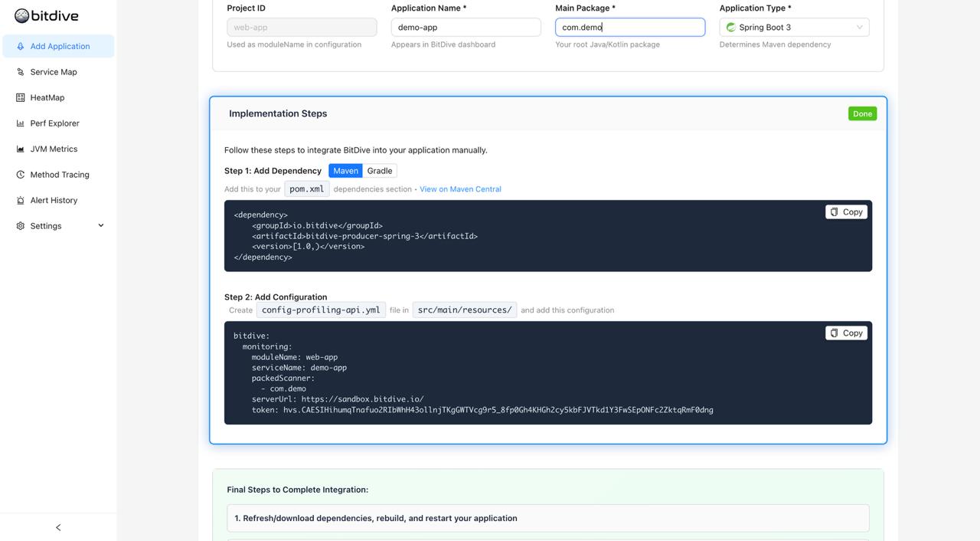Open View on Maven Central link

[460, 189]
